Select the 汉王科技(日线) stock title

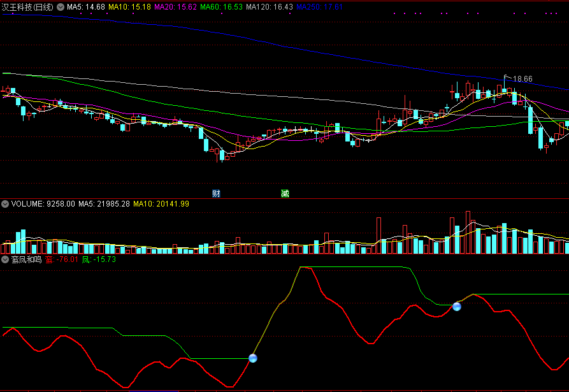click(x=27, y=7)
